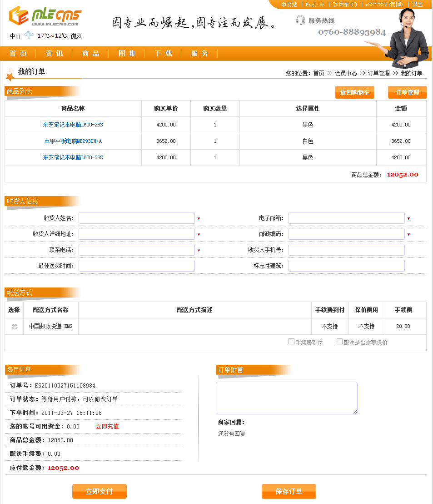Click the 保存订单 save order button
This screenshot has height=504, width=433.
(x=289, y=491)
